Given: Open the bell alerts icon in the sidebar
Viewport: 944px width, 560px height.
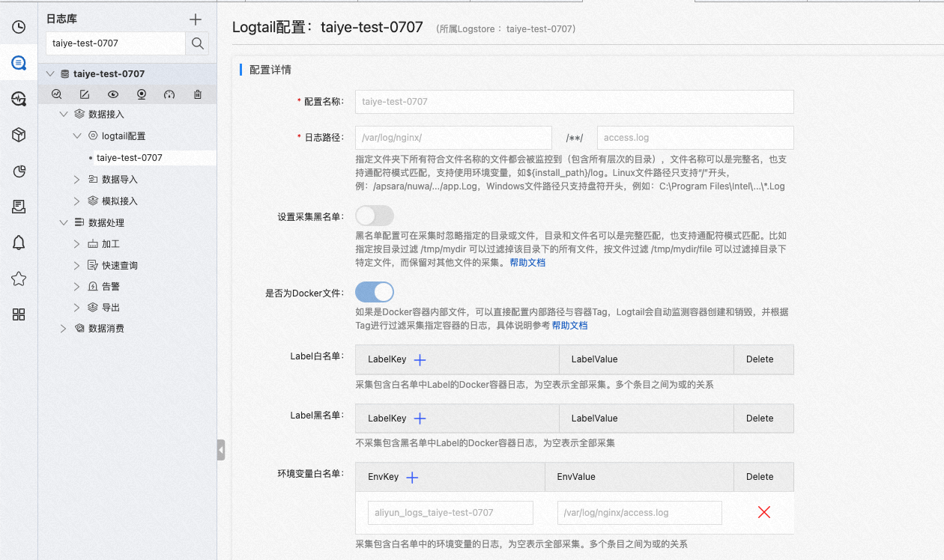Looking at the screenshot, I should click(18, 243).
